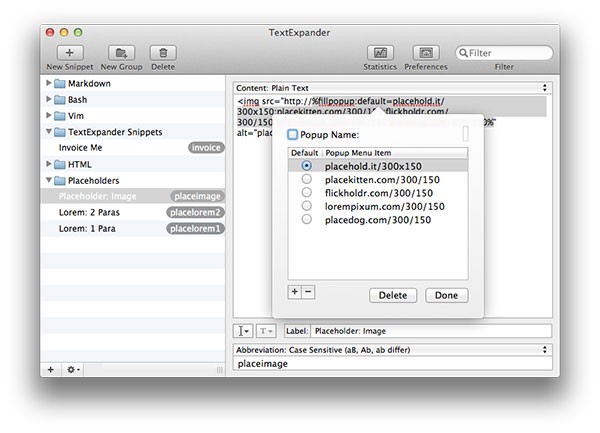Select the TextExpander Snippets folder icon

(59, 132)
